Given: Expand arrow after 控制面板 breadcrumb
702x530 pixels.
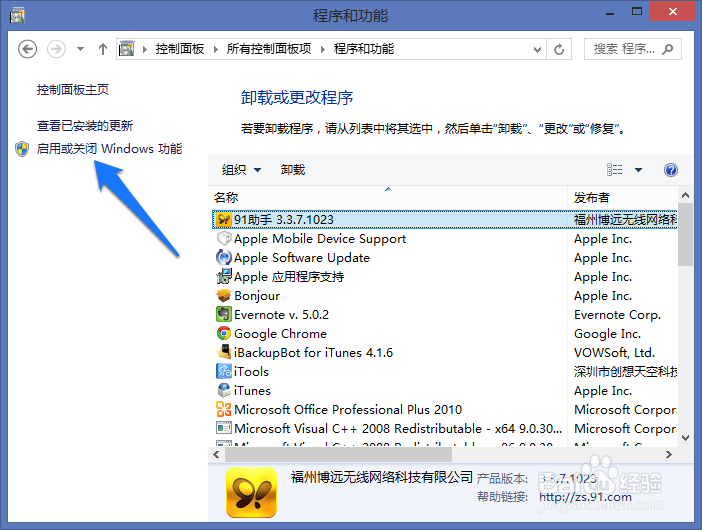Looking at the screenshot, I should point(216,49).
